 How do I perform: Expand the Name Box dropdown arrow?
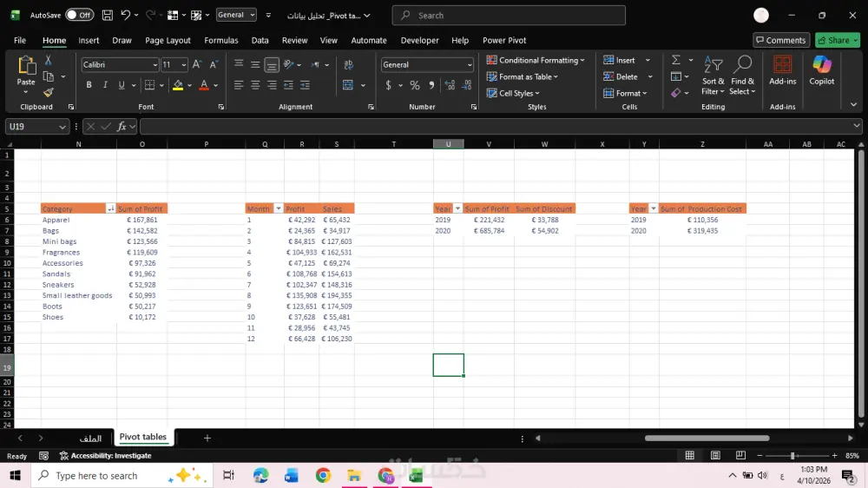pyautogui.click(x=62, y=127)
